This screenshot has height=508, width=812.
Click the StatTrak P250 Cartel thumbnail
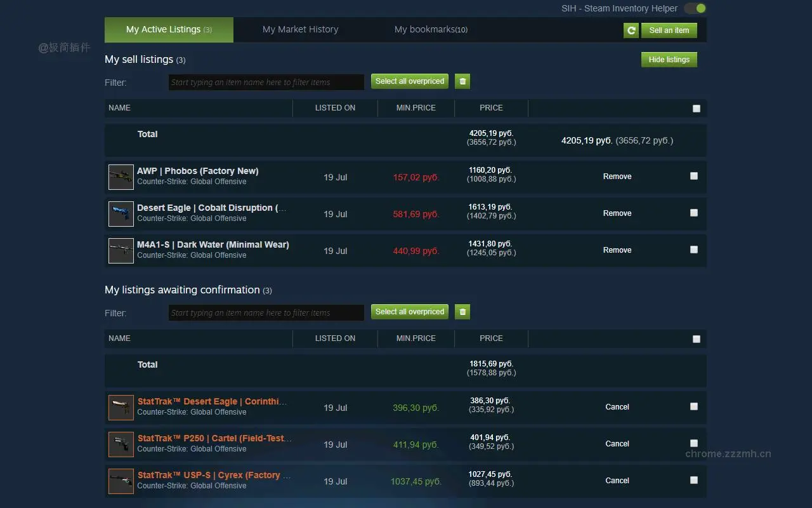121,444
